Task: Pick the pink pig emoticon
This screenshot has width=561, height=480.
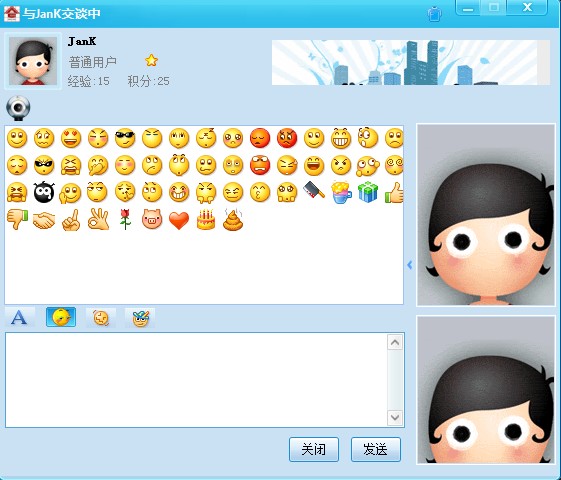Action: point(152,219)
